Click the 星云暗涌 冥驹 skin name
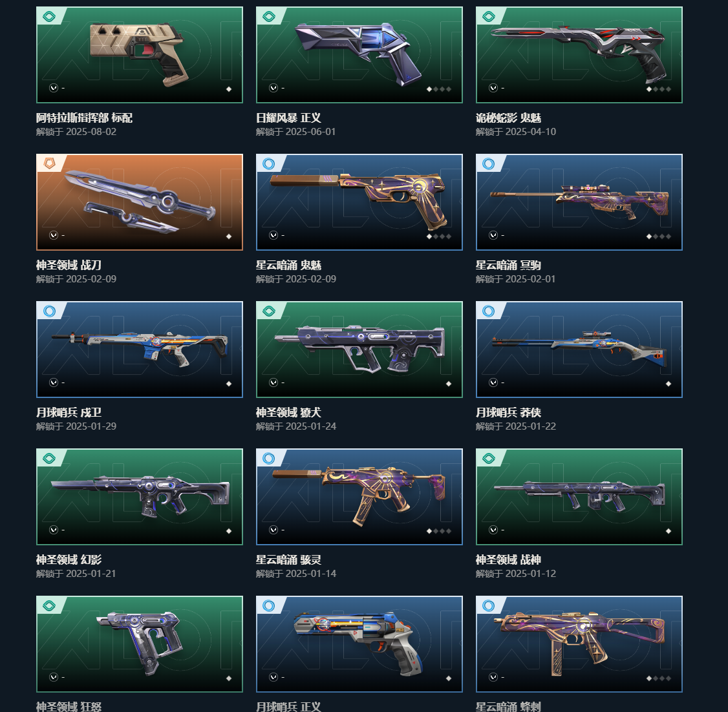Image resolution: width=728 pixels, height=712 pixels. coord(508,266)
